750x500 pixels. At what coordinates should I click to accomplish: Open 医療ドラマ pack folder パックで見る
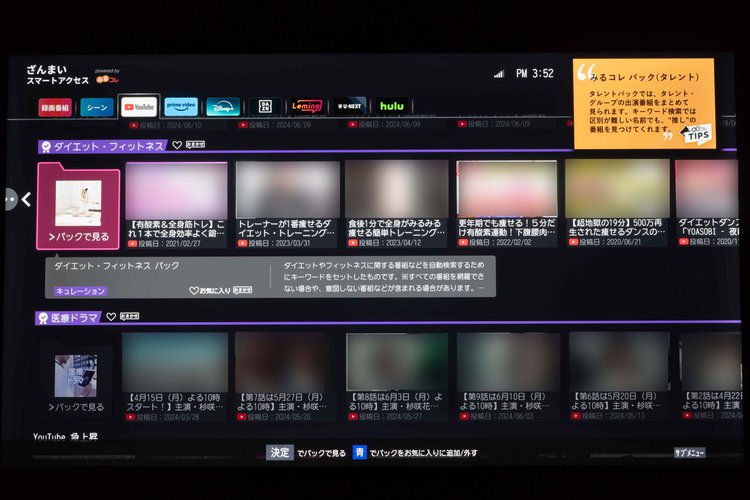pos(76,381)
